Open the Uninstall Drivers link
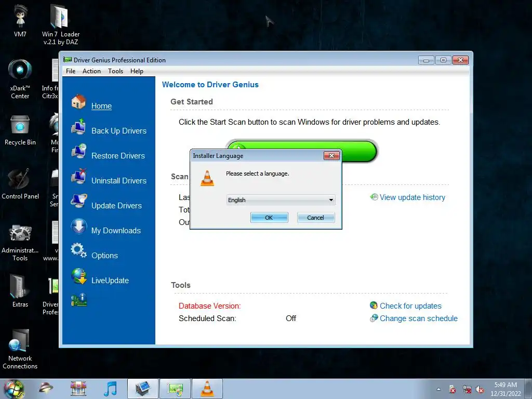 (x=119, y=180)
